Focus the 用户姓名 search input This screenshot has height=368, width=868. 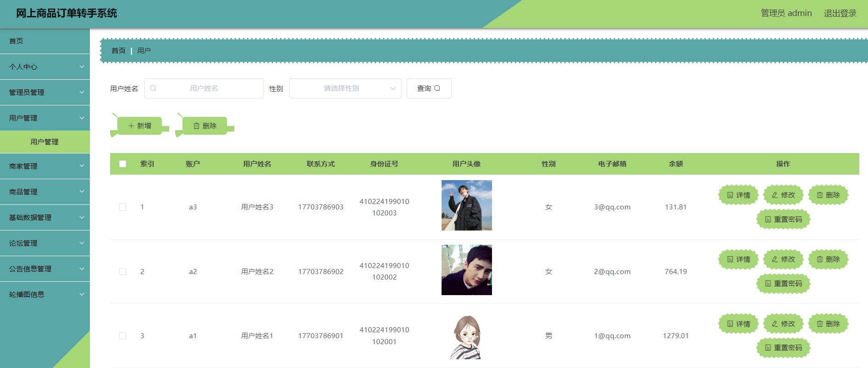(204, 88)
